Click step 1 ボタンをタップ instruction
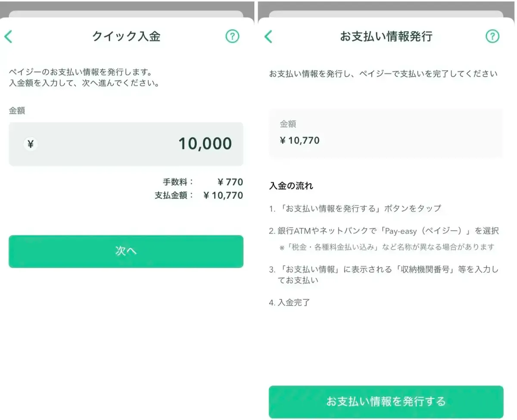The height and width of the screenshot is (420, 517). 355,208
